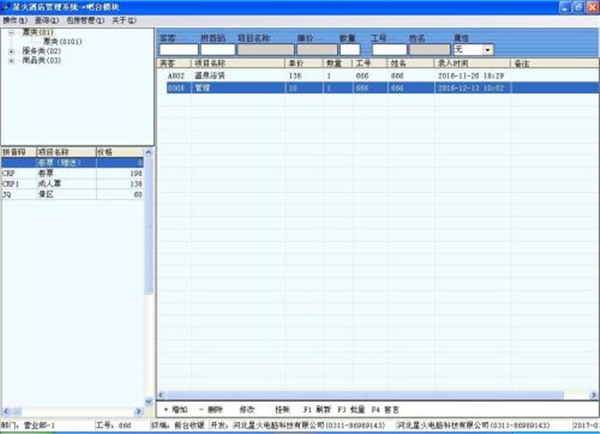
Task: Click the app icon in the title bar
Action: point(6,6)
